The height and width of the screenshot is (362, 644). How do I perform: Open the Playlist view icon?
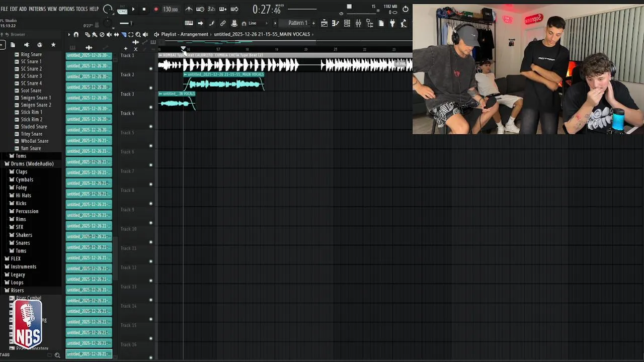coord(324,23)
